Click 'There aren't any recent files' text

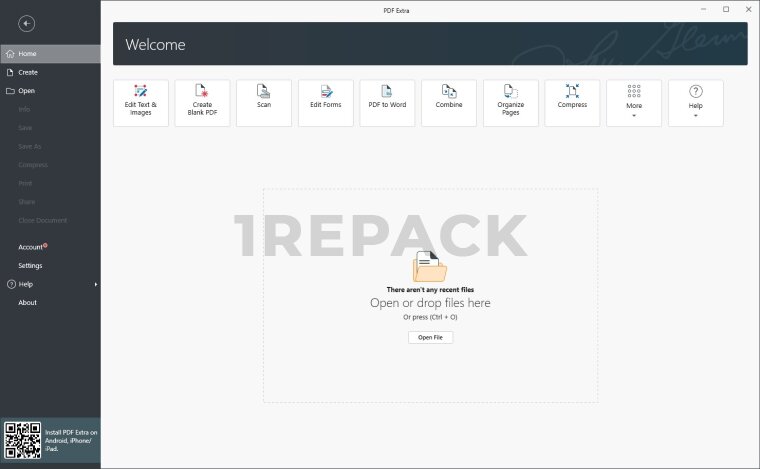click(x=430, y=290)
